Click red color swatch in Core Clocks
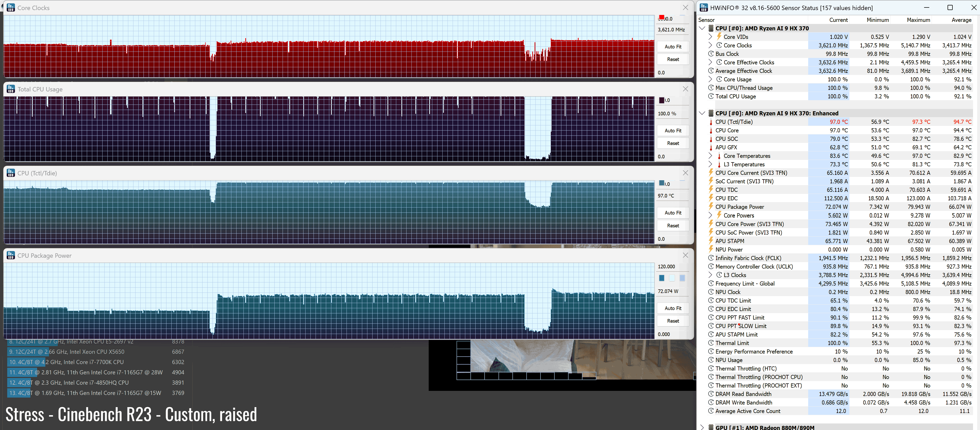Image resolution: width=980 pixels, height=430 pixels. [662, 18]
